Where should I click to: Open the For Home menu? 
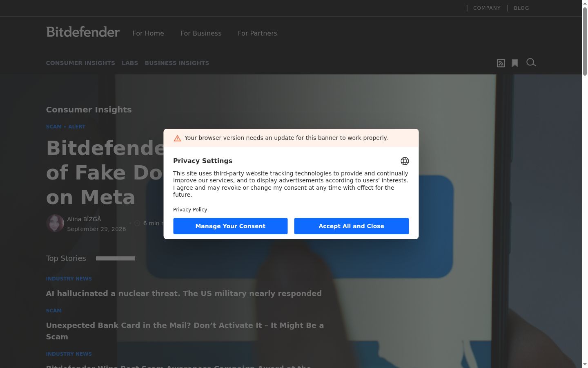pos(148,33)
